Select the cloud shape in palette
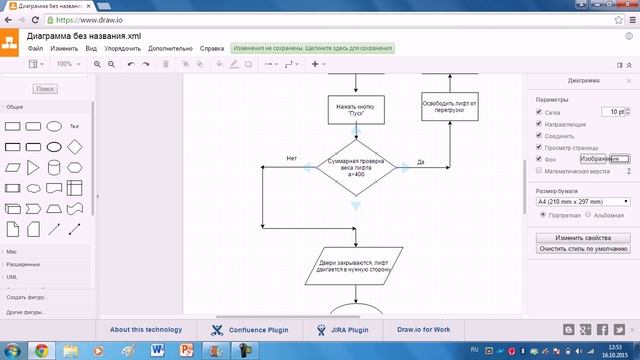The image size is (640, 360). click(x=33, y=188)
